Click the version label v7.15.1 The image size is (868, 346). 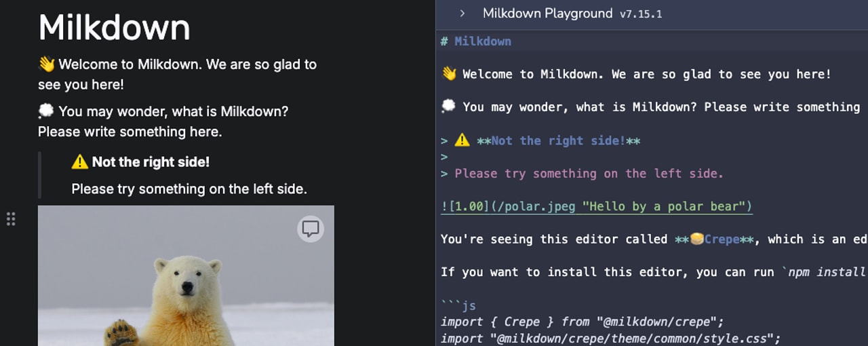[641, 14]
